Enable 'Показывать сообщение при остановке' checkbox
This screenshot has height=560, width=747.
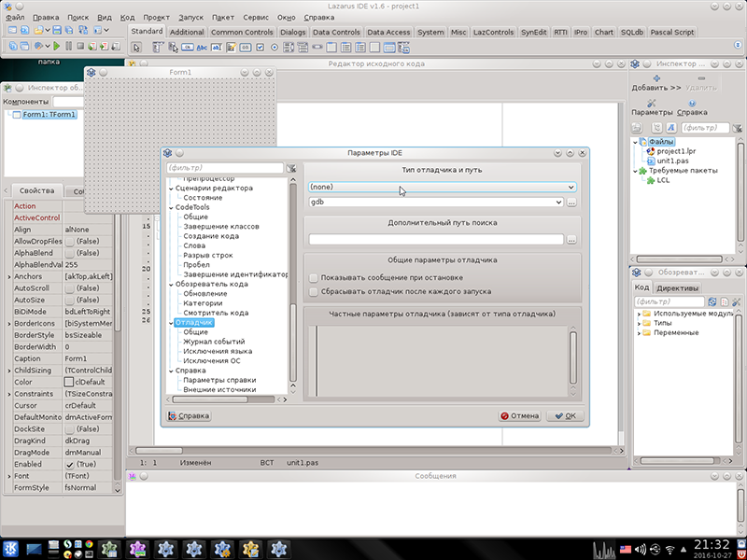(x=314, y=277)
